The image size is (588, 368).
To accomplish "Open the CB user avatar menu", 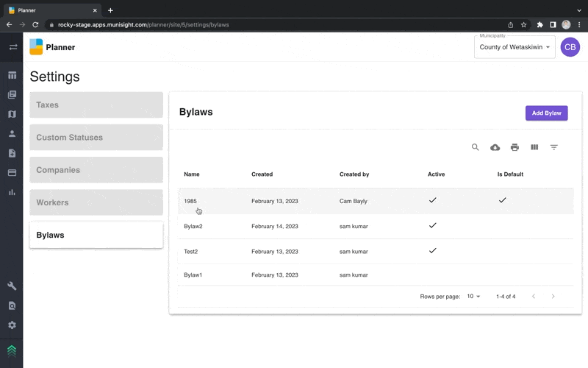I will pyautogui.click(x=570, y=47).
